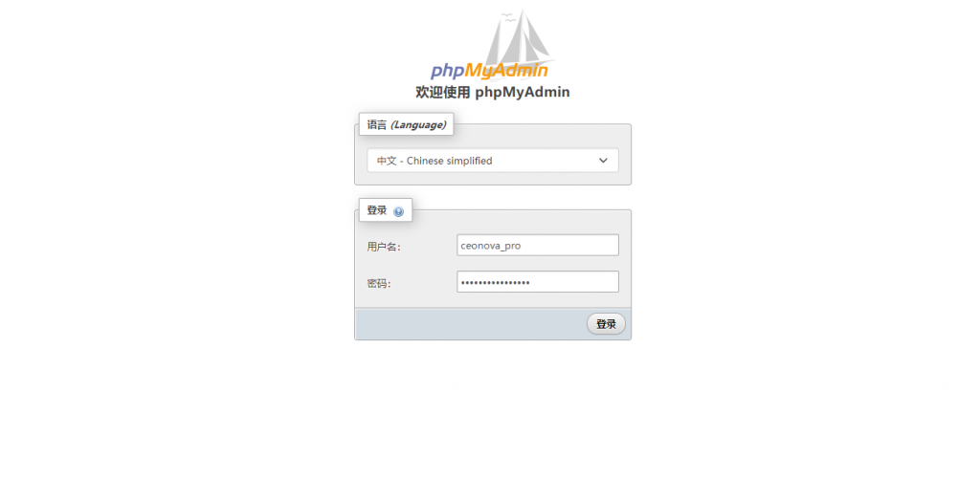Viewport: 980px width, 501px height.
Task: Click the word Language in italic legend
Action: [x=418, y=124]
